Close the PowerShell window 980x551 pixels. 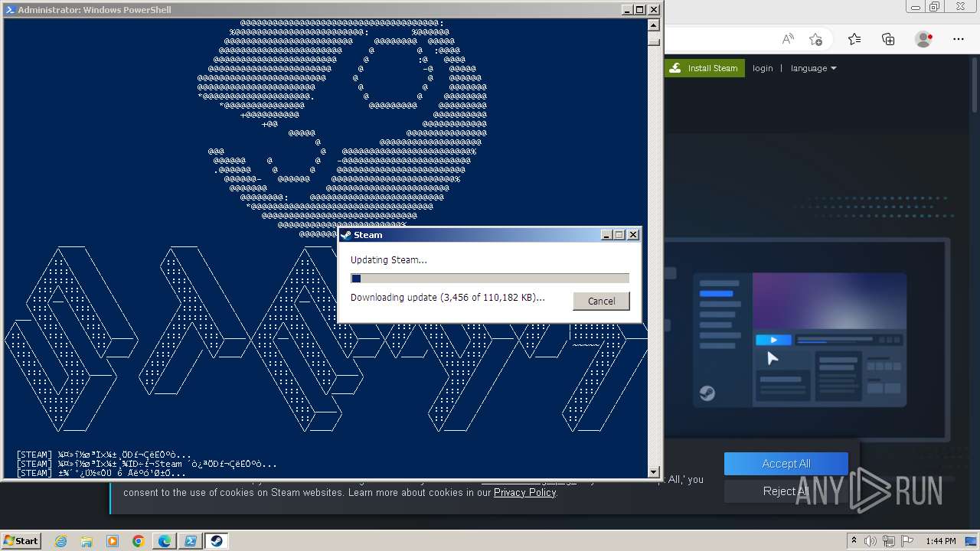[x=653, y=10]
